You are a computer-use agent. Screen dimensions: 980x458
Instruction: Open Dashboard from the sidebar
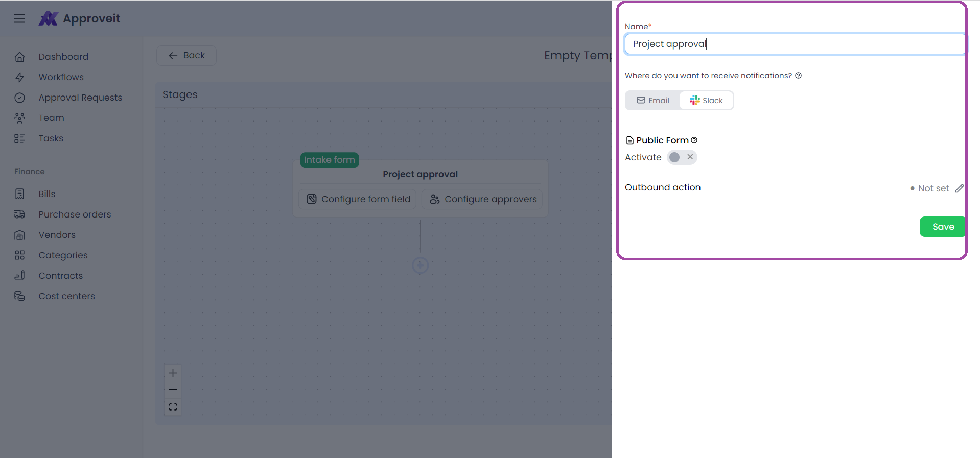63,57
